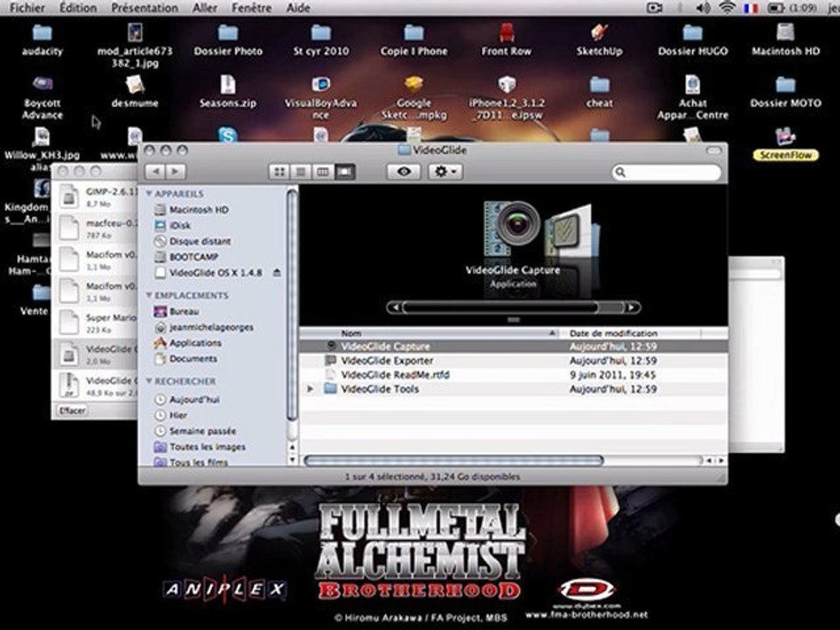
Task: Open the Présentation menu
Action: click(x=144, y=8)
